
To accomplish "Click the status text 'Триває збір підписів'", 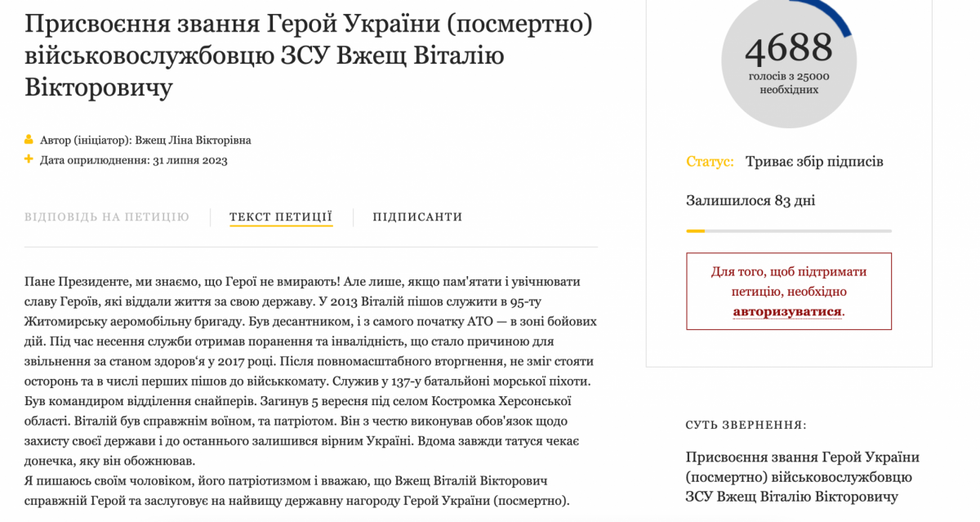I will click(814, 161).
